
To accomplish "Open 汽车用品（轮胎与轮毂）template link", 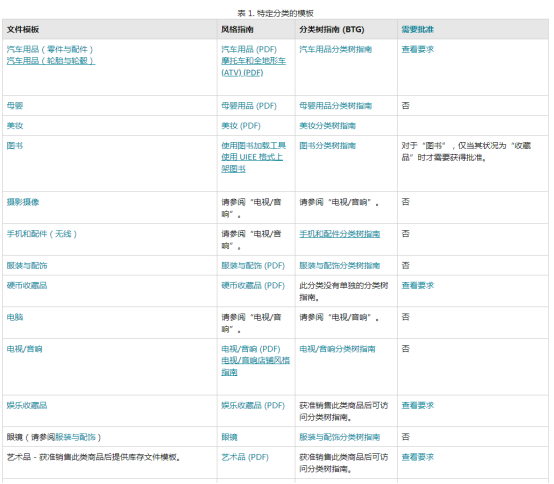I will [51, 61].
